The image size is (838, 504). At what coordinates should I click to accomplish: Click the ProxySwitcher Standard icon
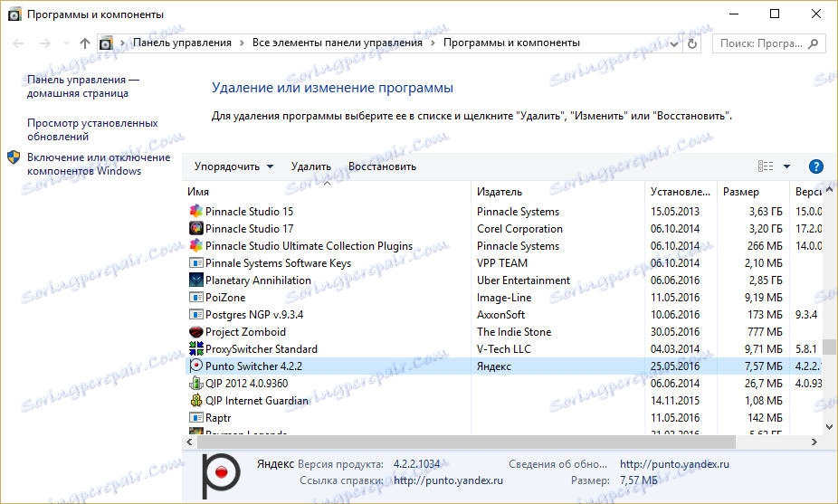point(196,348)
